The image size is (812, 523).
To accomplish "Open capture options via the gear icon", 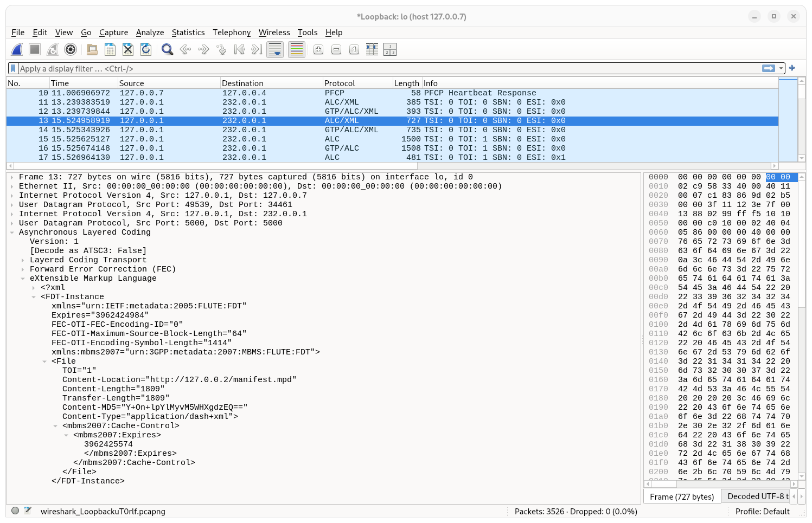I will (70, 49).
